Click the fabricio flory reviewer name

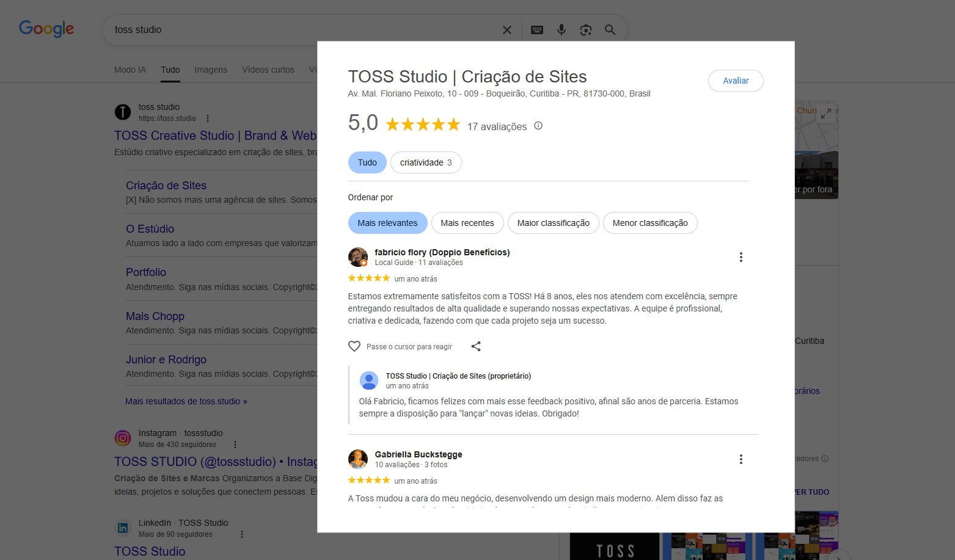pos(442,252)
